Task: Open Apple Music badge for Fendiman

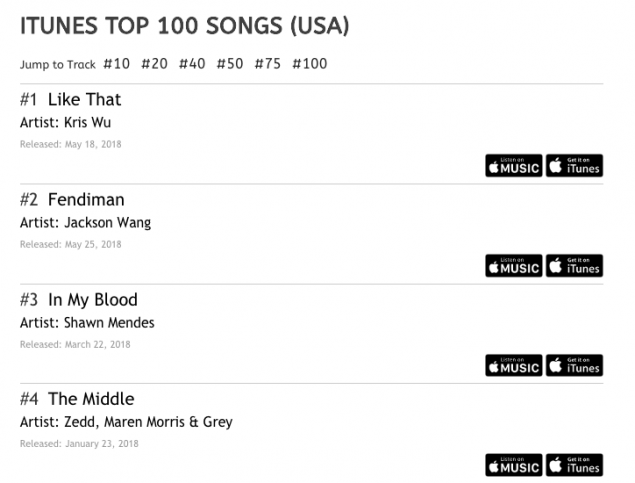Action: point(513,265)
